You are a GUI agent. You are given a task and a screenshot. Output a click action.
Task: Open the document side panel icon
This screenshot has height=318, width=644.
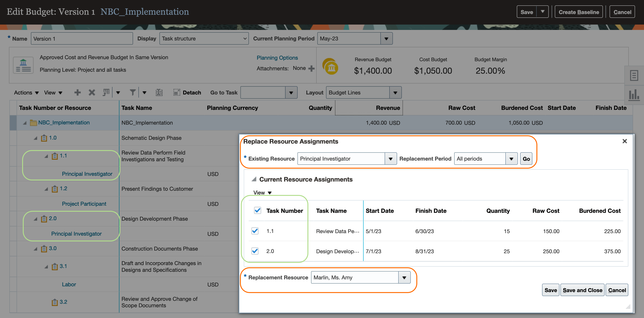(x=634, y=75)
